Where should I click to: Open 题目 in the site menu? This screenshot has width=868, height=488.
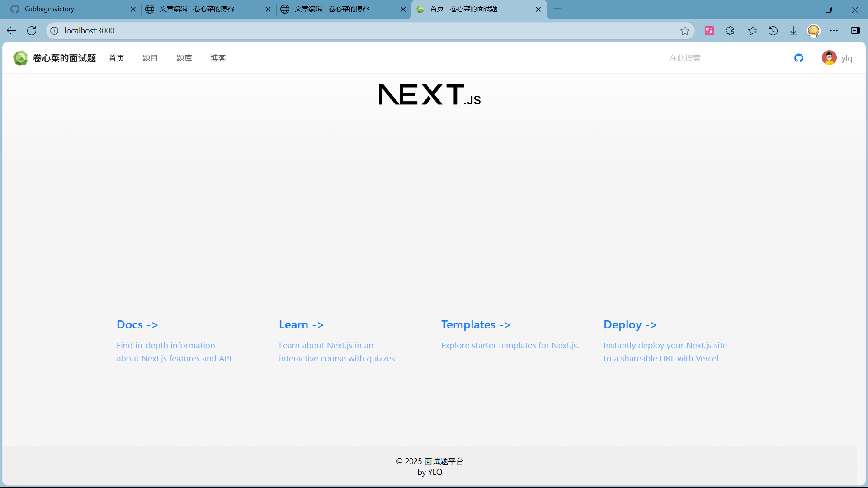(x=150, y=58)
